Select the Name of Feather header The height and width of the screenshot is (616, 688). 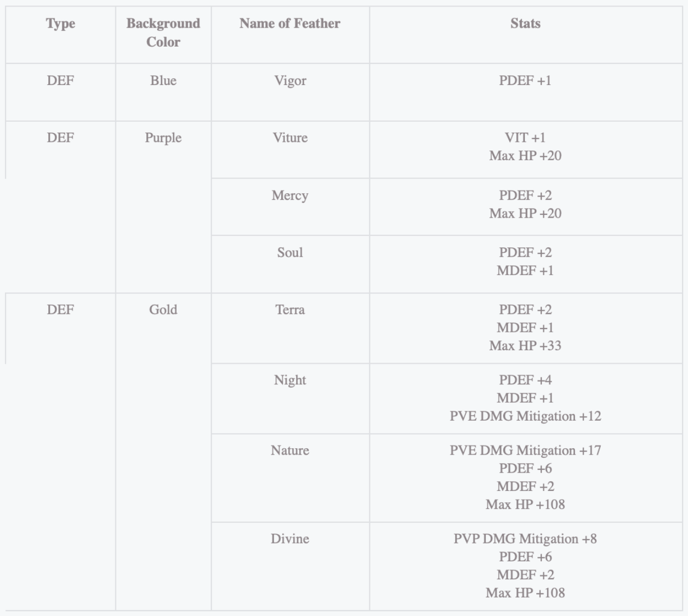290,24
